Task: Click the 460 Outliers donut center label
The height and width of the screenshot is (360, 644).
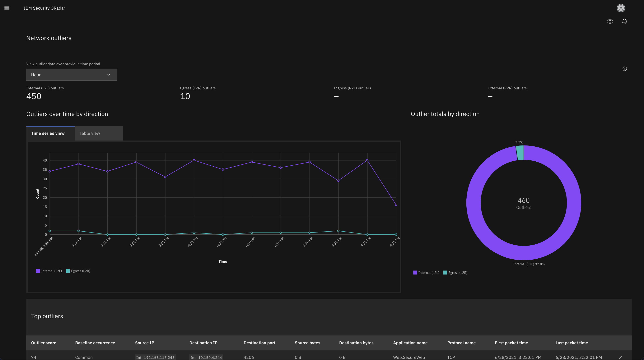Action: click(524, 203)
